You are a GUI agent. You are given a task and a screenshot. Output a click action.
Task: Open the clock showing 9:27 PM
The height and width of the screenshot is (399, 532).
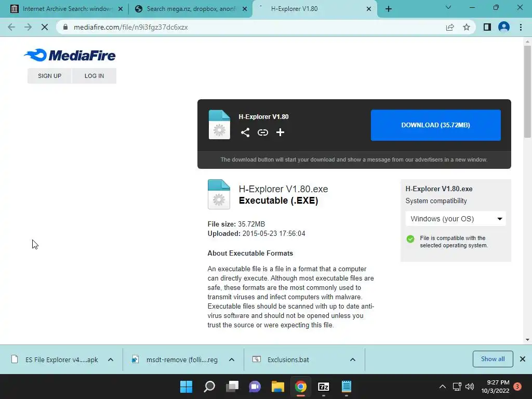click(x=495, y=387)
